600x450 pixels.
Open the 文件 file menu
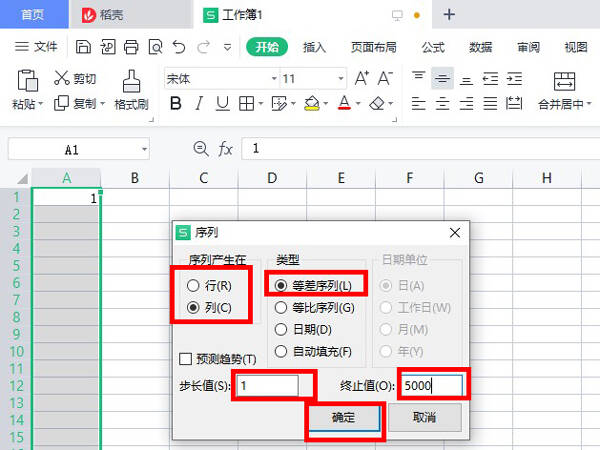(x=36, y=47)
